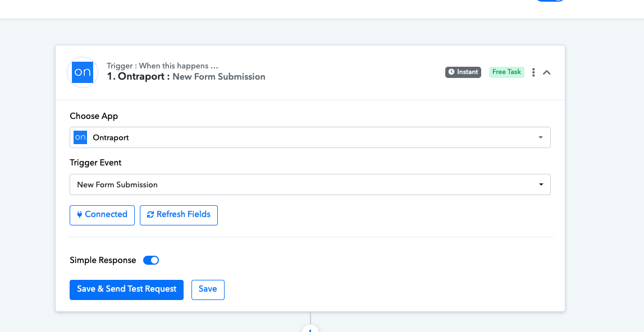
Task: Click the Simple Response label
Action: coord(103,260)
